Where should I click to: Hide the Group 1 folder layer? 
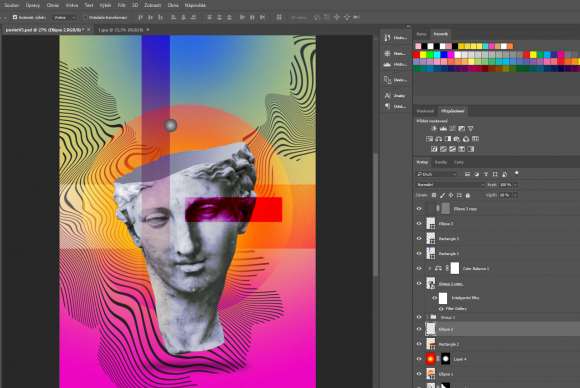[419, 317]
